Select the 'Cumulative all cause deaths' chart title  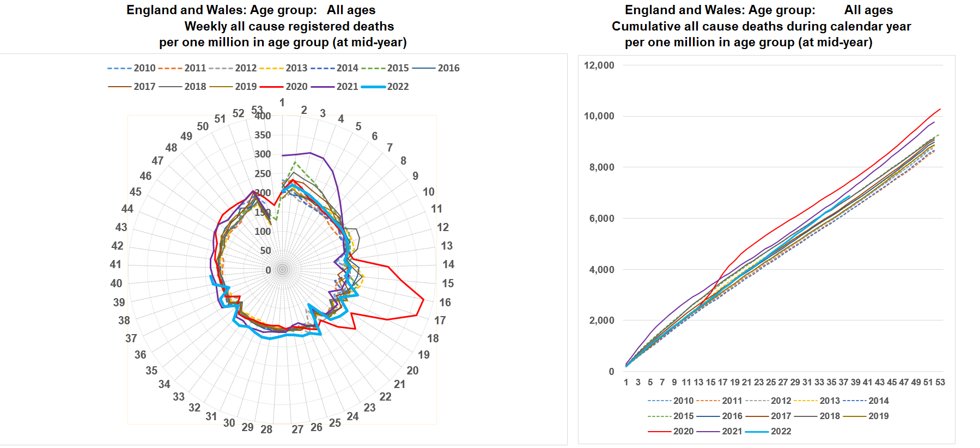[x=761, y=26]
